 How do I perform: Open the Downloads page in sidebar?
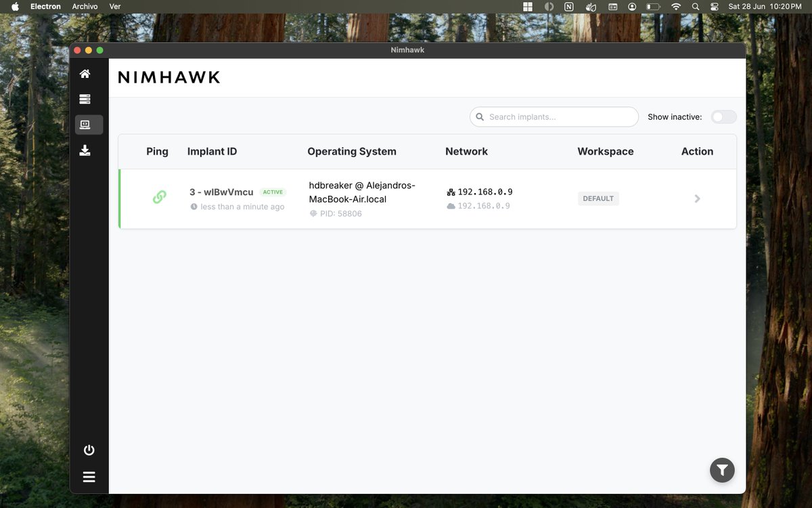[x=85, y=150]
